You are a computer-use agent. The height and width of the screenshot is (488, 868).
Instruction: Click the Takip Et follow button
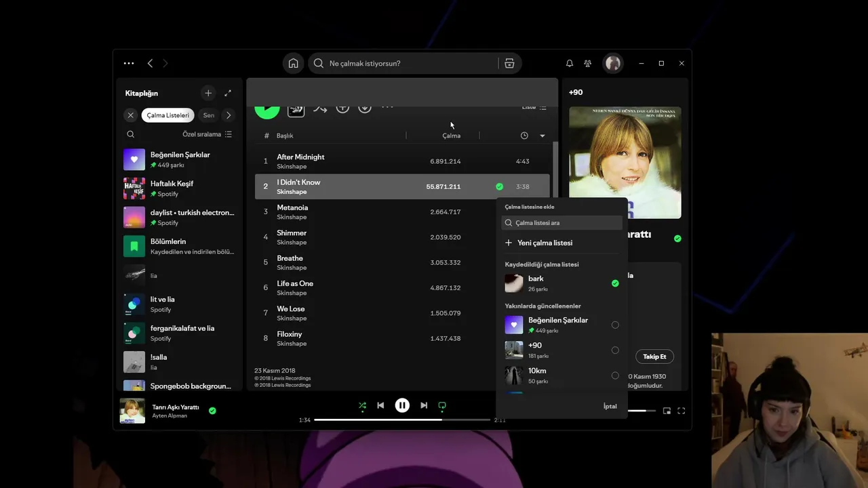coord(654,357)
